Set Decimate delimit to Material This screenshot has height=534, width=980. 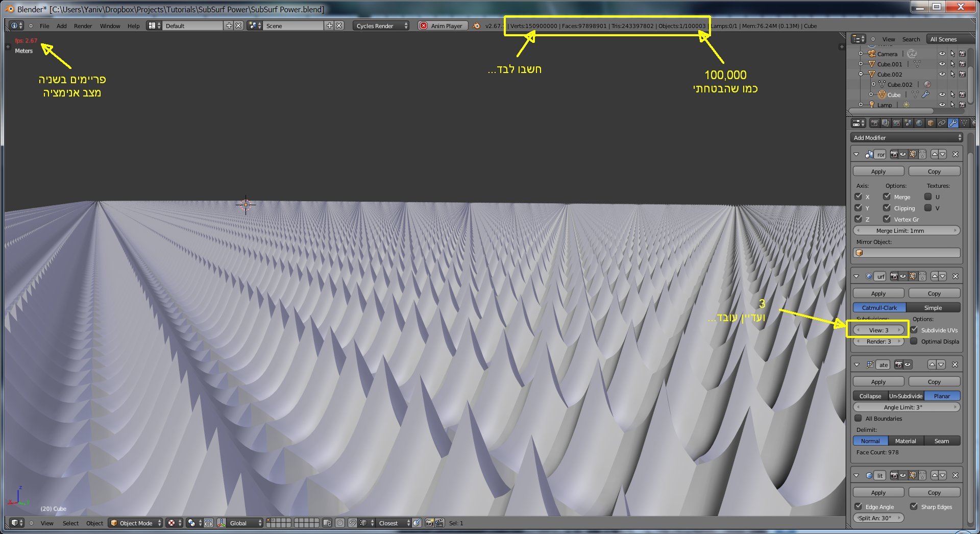905,441
